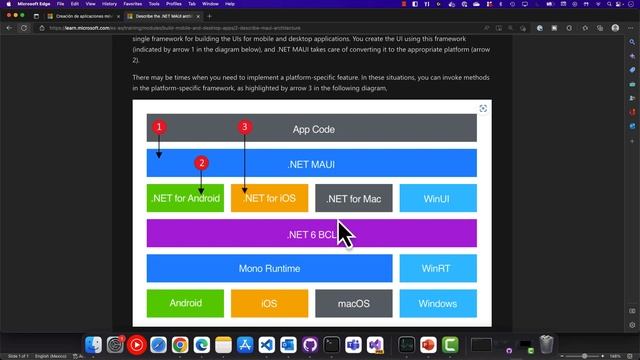Open the Notes app in the Dock
Screen dimensions: 640x360
point(223,345)
